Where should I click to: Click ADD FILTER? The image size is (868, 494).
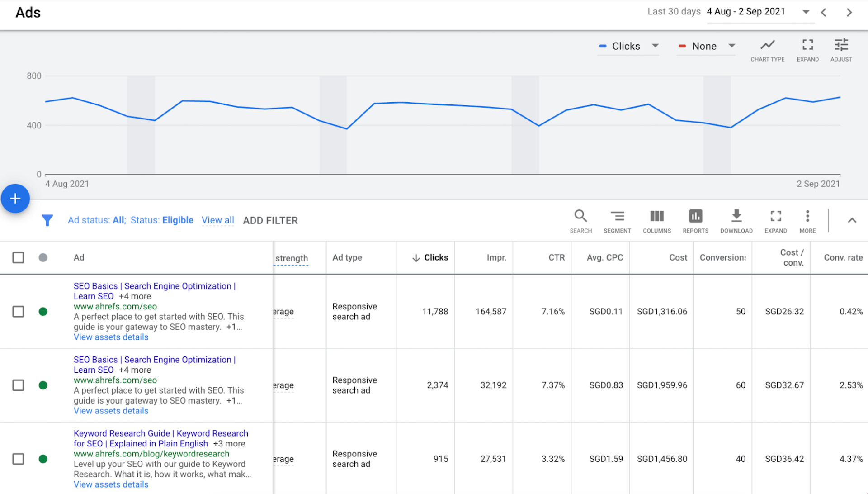270,220
